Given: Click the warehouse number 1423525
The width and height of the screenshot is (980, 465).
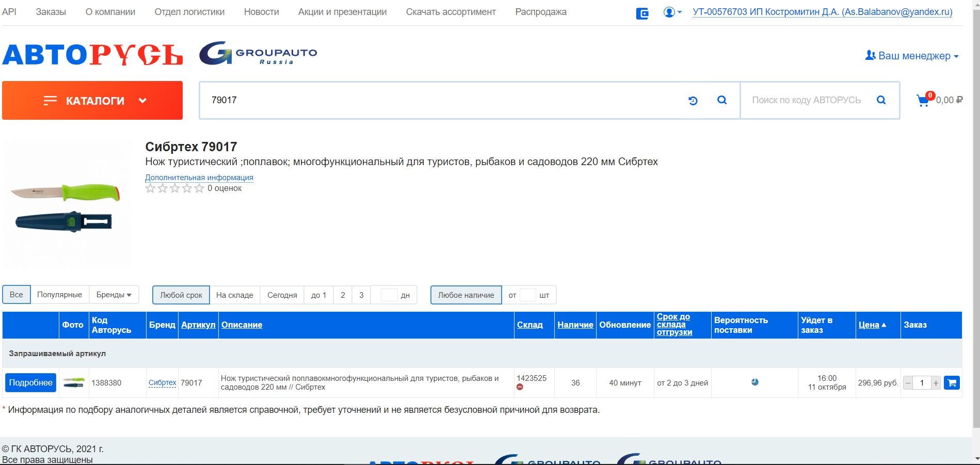Looking at the screenshot, I should (532, 378).
